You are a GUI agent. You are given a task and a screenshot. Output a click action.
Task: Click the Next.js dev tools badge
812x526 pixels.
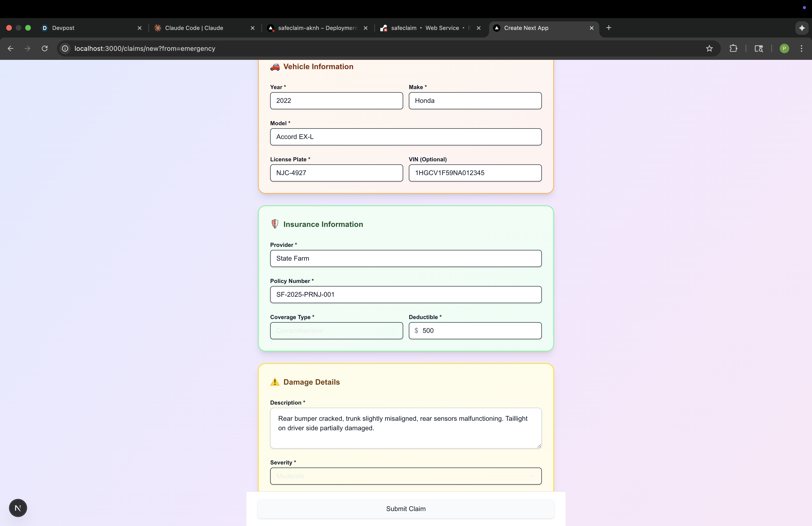click(18, 508)
